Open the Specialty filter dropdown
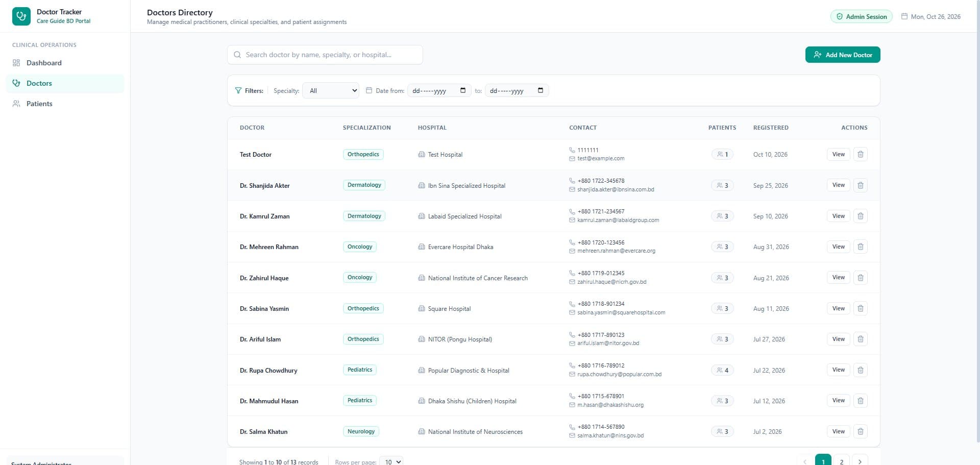Viewport: 980px width, 465px height. pos(331,91)
